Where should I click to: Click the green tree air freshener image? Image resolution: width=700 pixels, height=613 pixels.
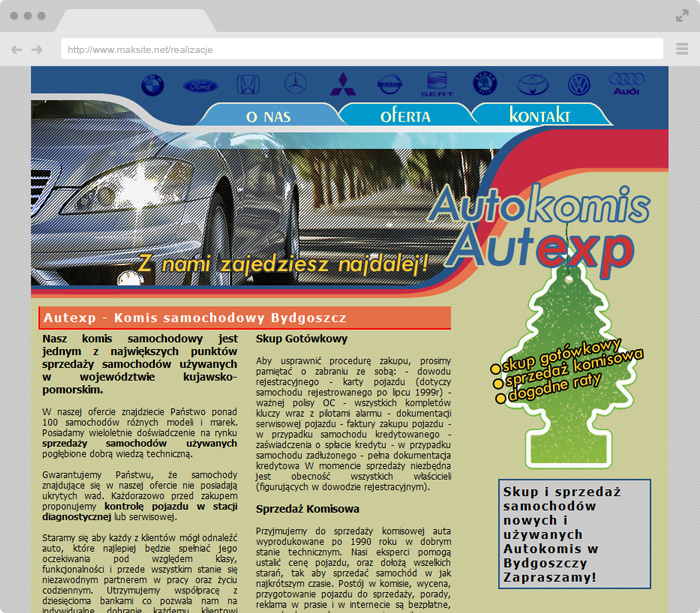[x=569, y=366]
